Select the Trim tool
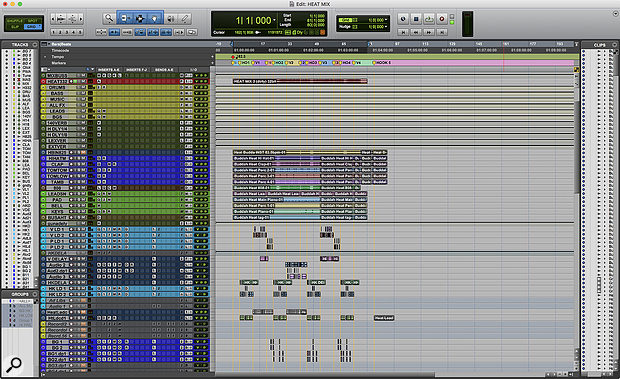Screen dimensions: 620x379 click(125, 18)
